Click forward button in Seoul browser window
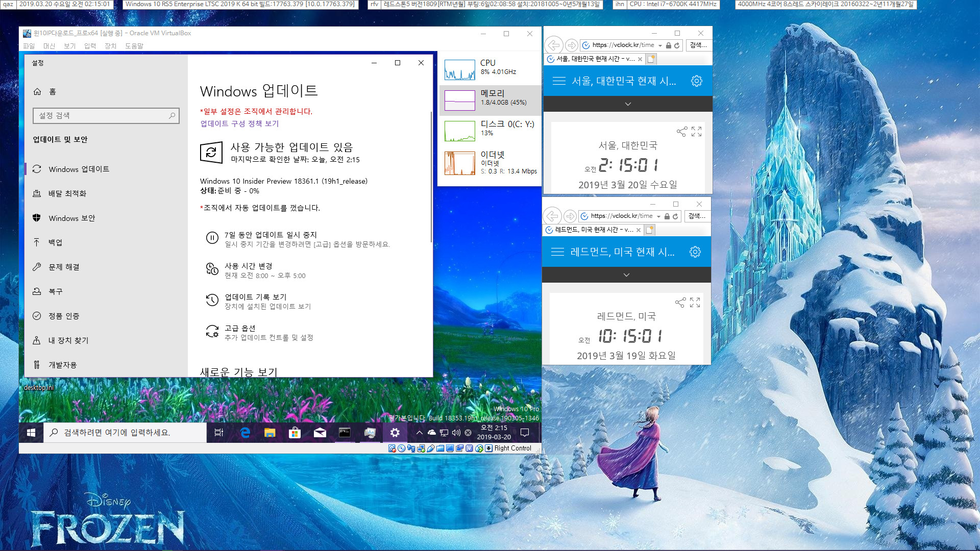 [572, 45]
